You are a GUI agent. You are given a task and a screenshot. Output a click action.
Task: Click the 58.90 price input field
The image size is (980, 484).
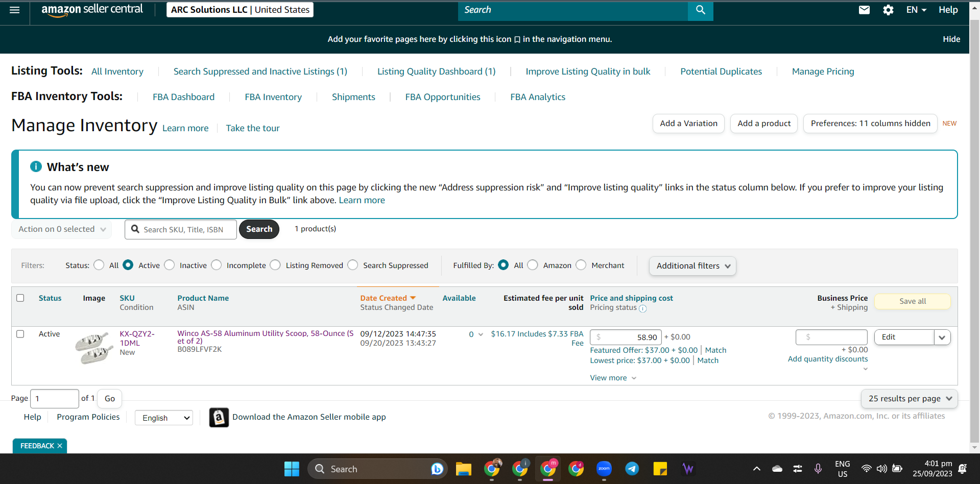point(626,337)
